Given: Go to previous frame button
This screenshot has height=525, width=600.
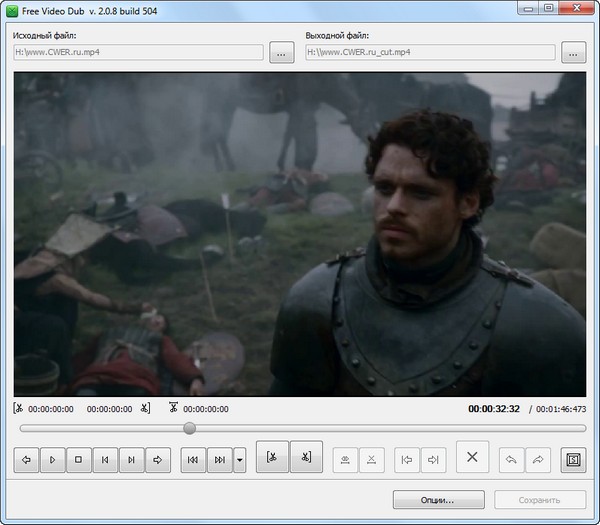Looking at the screenshot, I should (x=105, y=460).
